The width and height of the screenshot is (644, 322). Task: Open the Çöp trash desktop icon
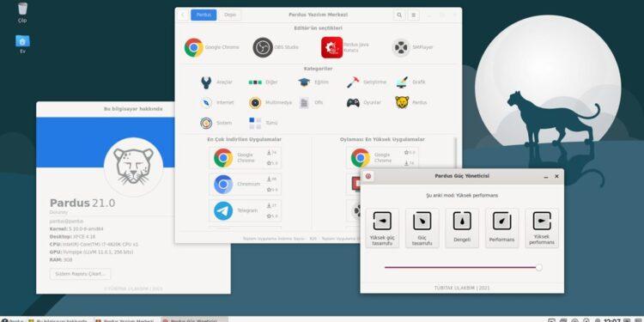click(22, 12)
